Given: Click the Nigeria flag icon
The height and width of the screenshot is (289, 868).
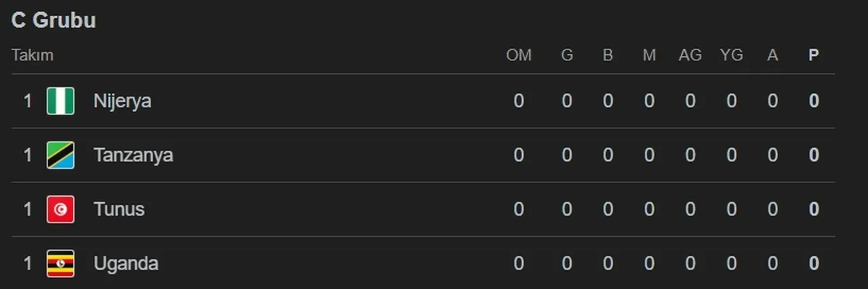Looking at the screenshot, I should pyautogui.click(x=60, y=101).
